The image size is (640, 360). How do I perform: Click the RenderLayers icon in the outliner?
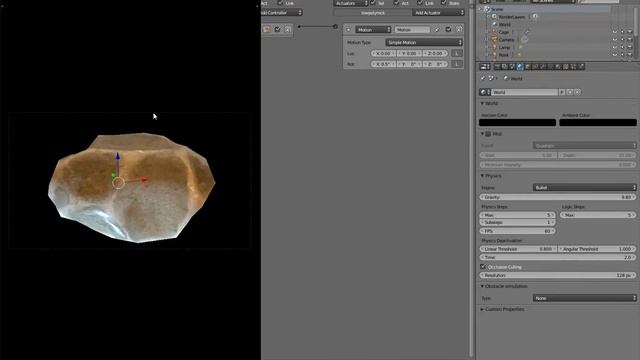pos(494,17)
